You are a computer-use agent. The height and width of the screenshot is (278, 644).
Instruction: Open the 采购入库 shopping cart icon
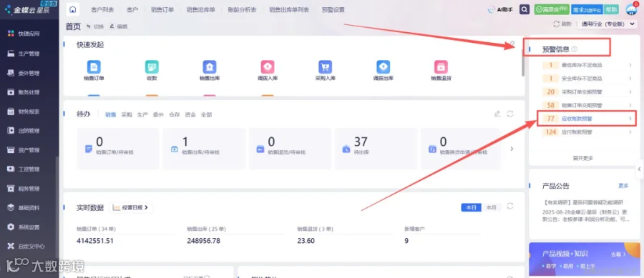click(x=326, y=67)
